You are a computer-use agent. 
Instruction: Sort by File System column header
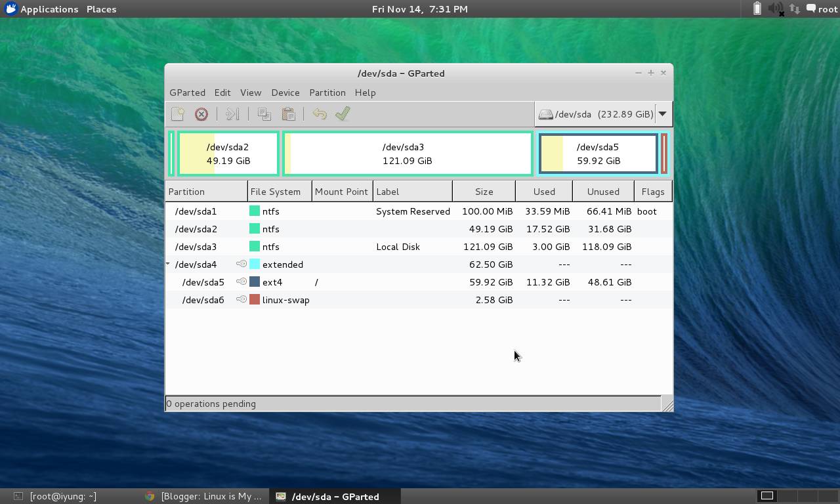click(x=280, y=192)
